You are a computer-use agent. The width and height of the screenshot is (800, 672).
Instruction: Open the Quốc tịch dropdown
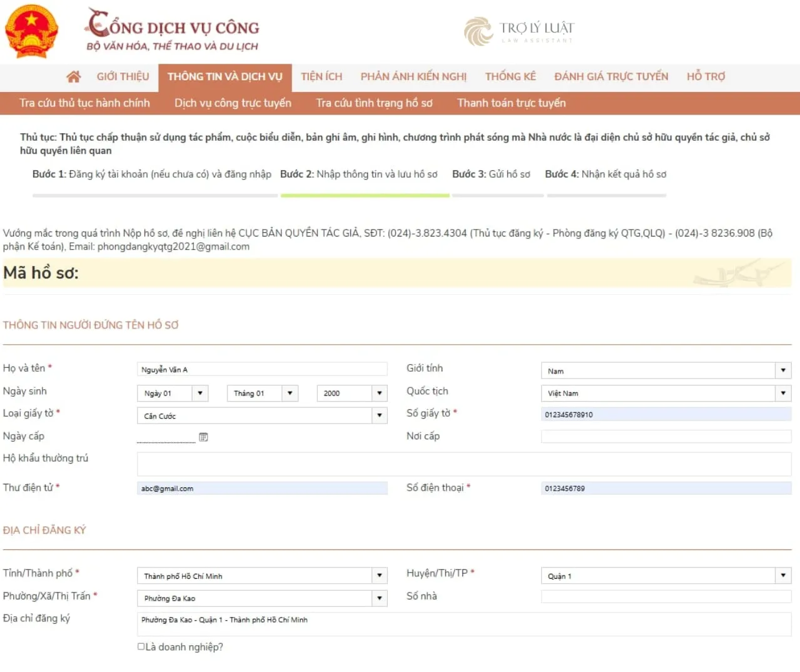(782, 393)
